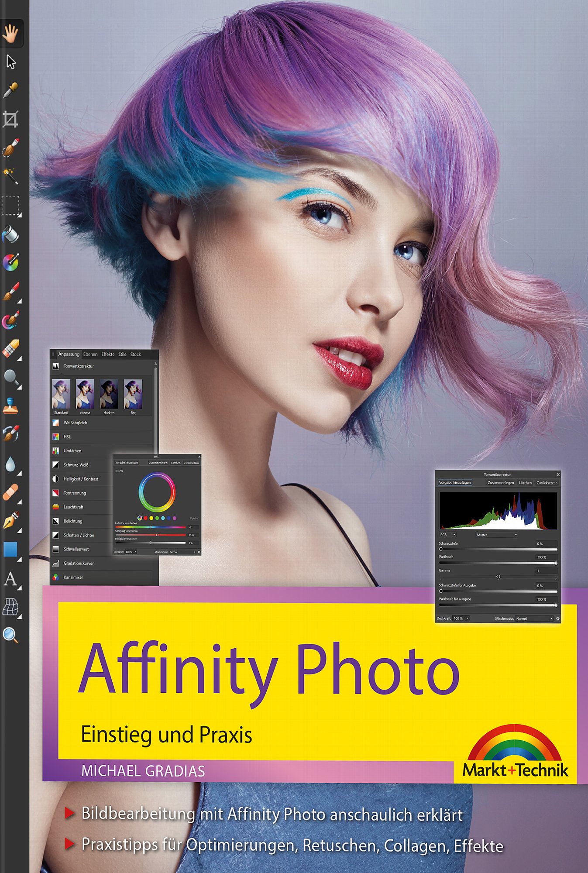This screenshot has height=873, width=588.
Task: Select the Crop tool
Action: click(10, 119)
